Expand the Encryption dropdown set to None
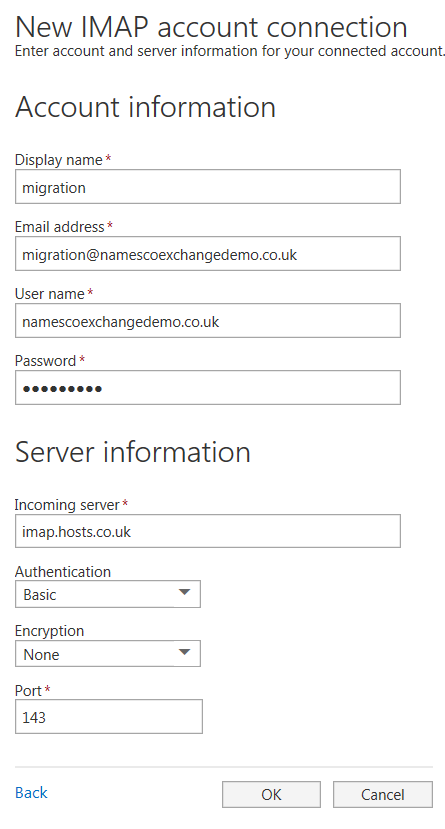Viewport: 445px width, 829px height. click(108, 654)
